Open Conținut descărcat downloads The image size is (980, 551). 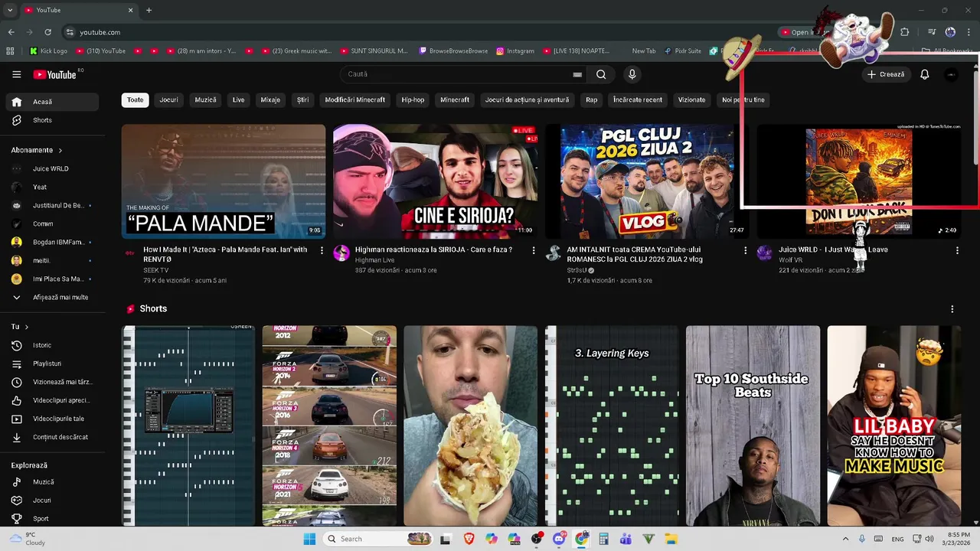[x=52, y=437]
